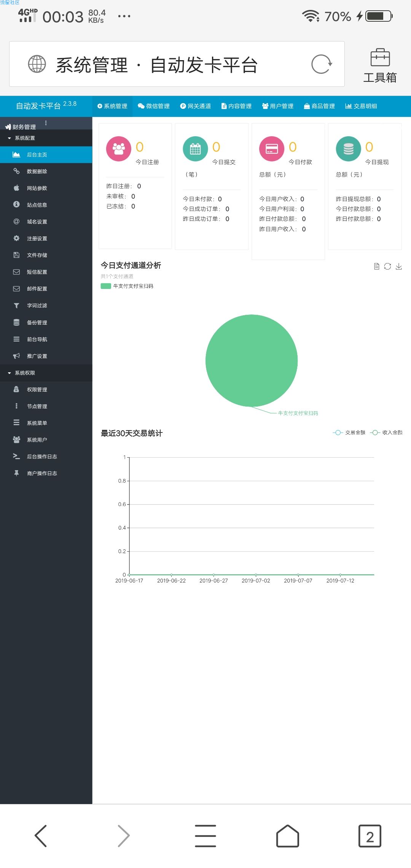
Task: Click the 今日未付款 statistic line
Action: point(202,199)
